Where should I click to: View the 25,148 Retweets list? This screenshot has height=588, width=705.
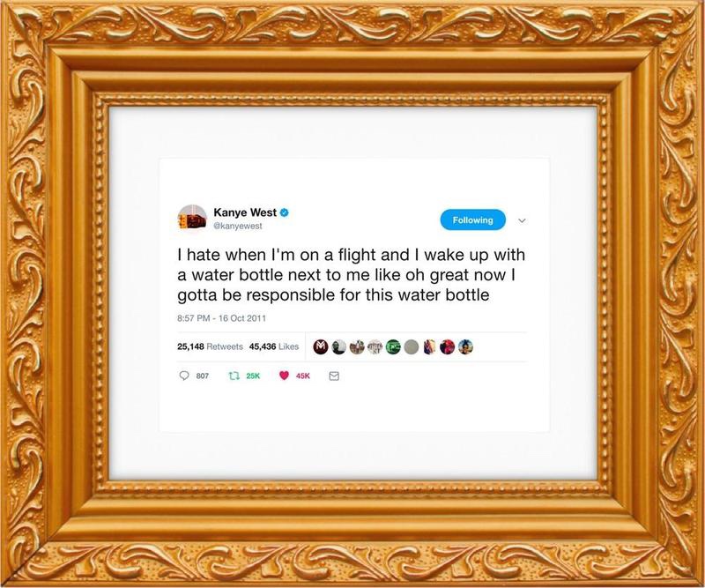tap(210, 346)
